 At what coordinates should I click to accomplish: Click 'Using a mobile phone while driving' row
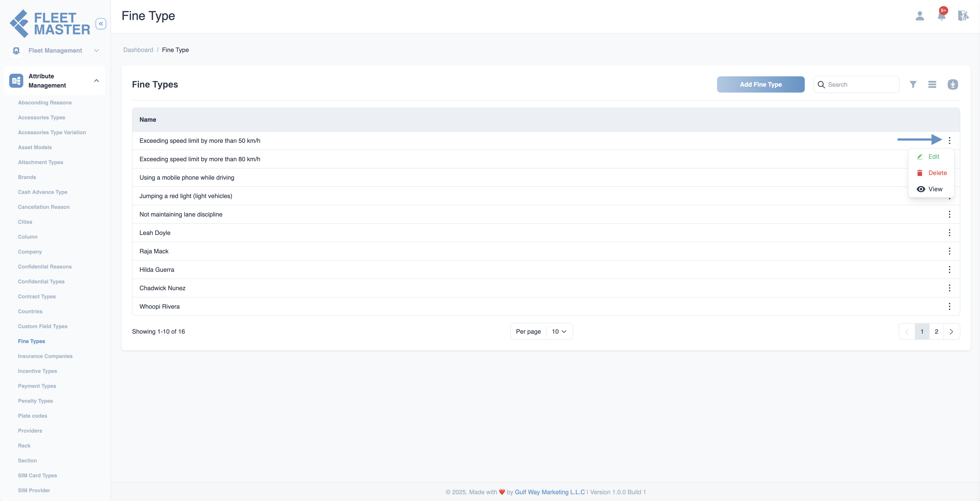pos(546,178)
